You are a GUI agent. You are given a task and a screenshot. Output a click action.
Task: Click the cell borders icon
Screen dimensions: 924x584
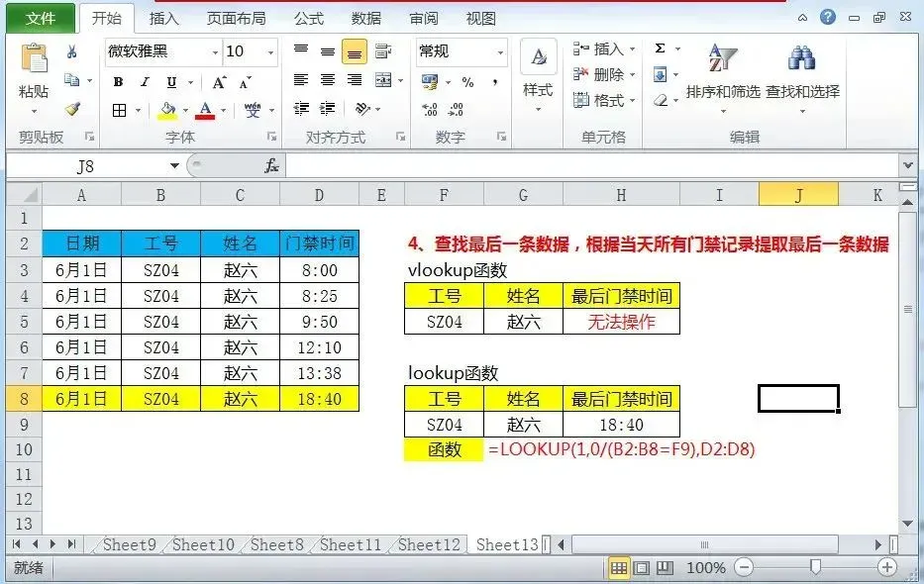tap(120, 110)
